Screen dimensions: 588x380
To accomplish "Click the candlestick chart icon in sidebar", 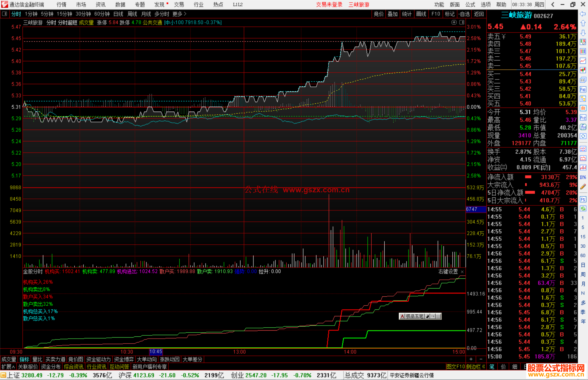I will point(583,70).
